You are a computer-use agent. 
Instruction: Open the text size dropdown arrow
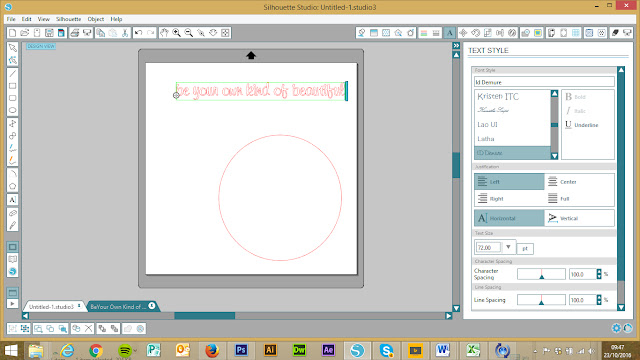click(x=508, y=247)
